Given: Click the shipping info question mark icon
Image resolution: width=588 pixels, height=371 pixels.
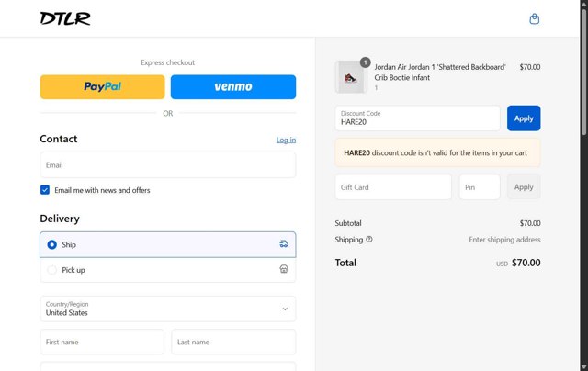Looking at the screenshot, I should tap(369, 240).
